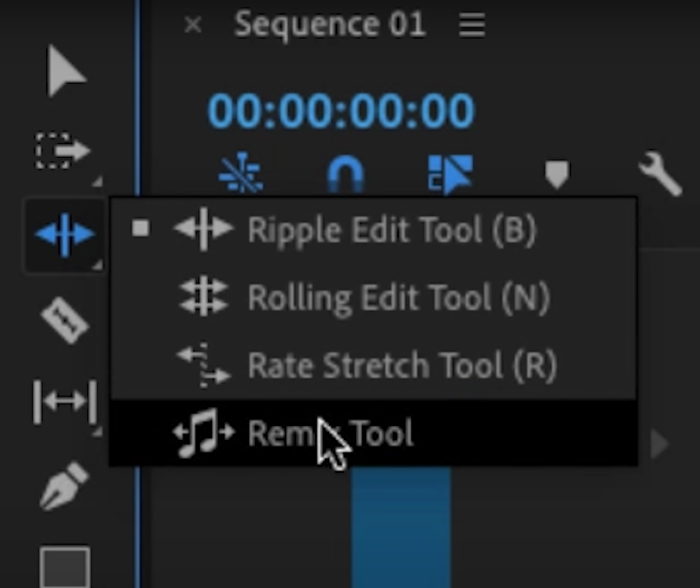Image resolution: width=700 pixels, height=588 pixels.
Task: Add a marker to the sequence
Action: (558, 173)
